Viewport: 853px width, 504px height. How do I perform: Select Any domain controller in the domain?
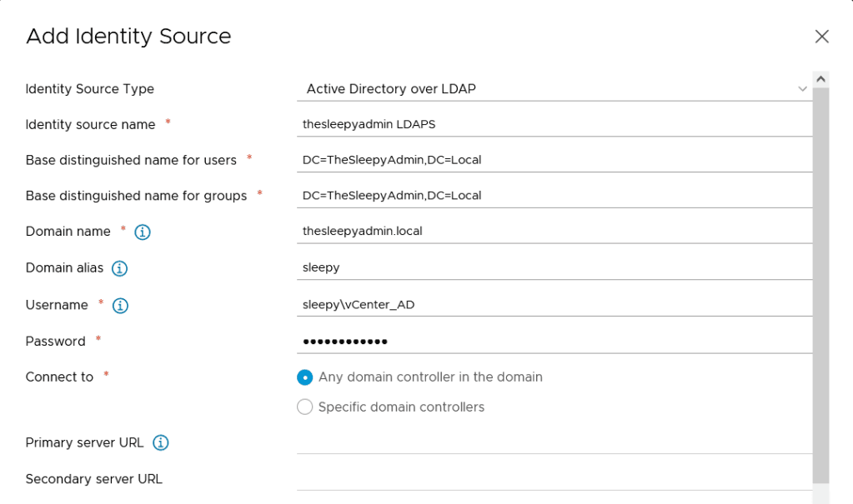[305, 377]
